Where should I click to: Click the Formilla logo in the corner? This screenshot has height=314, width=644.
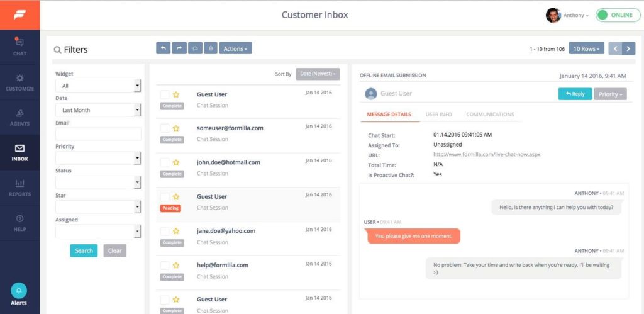19,15
